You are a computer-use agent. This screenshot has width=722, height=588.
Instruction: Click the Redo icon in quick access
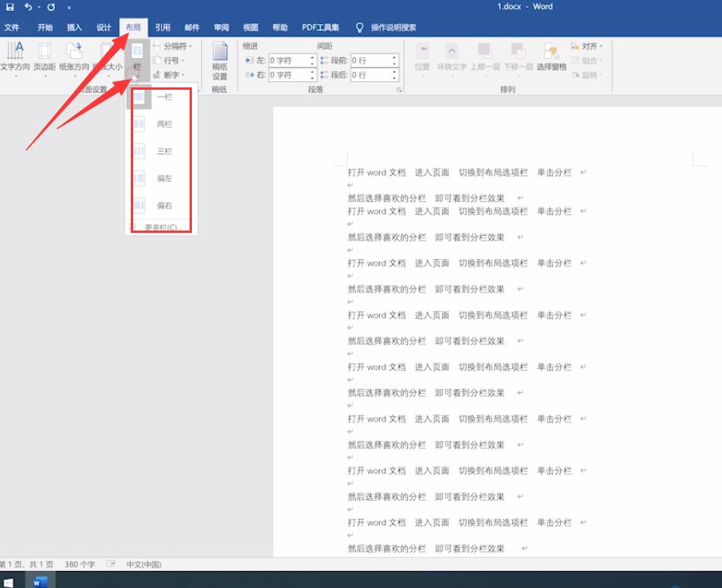pyautogui.click(x=51, y=7)
